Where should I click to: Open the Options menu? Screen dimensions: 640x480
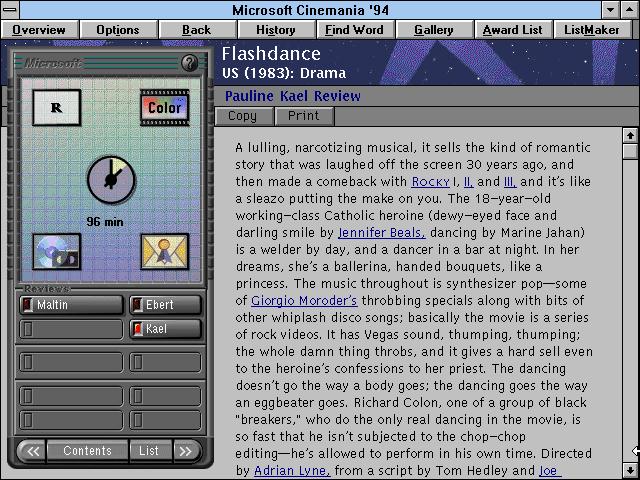pyautogui.click(x=118, y=30)
